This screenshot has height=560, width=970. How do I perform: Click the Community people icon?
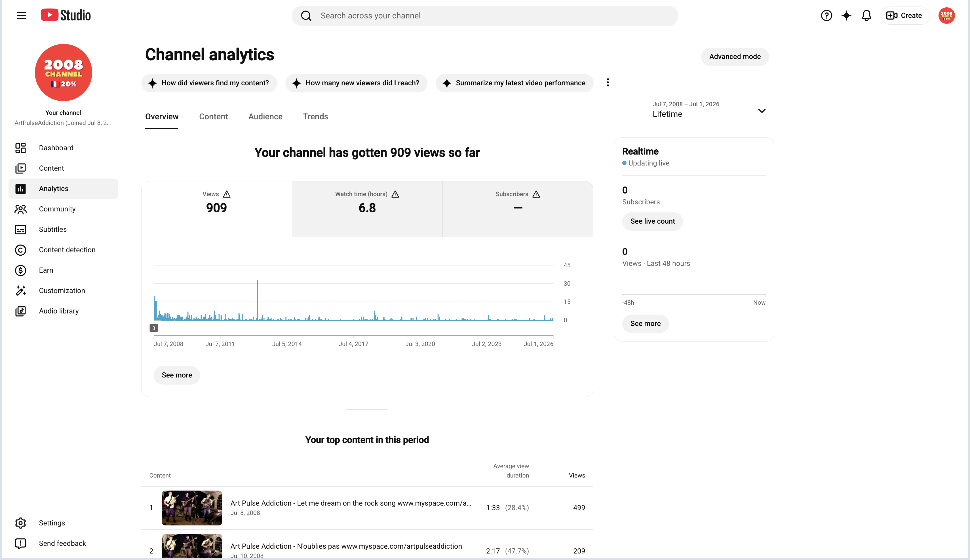point(20,209)
